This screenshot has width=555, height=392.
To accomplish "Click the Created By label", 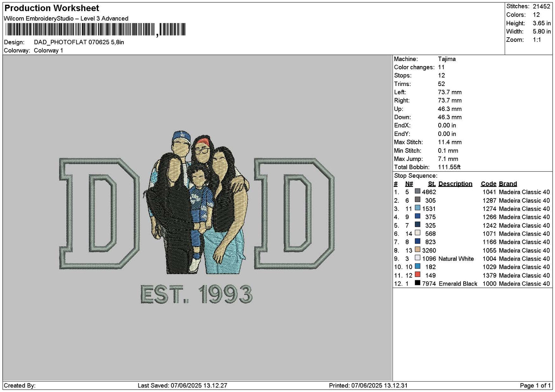I will point(20,385).
